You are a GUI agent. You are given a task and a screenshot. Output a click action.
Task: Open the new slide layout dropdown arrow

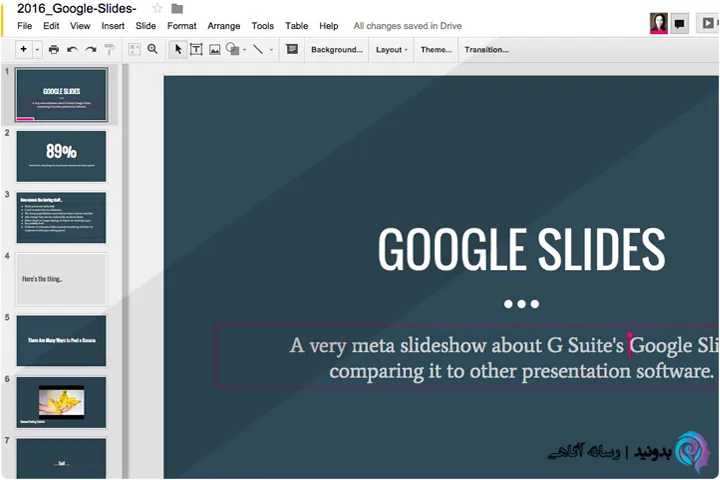tap(38, 50)
